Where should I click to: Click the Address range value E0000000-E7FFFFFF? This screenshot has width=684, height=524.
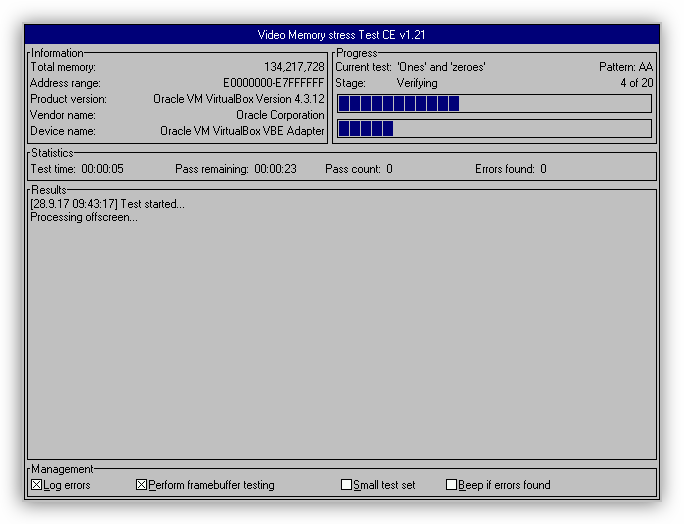pyautogui.click(x=273, y=83)
